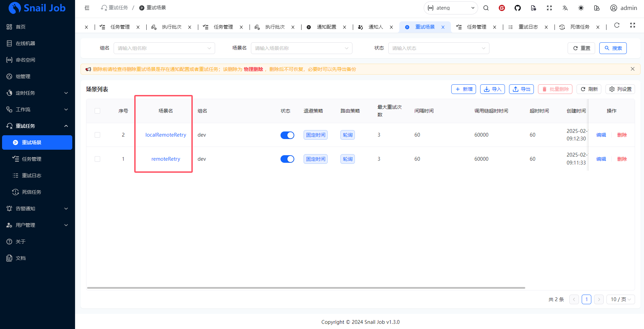
Task: Click the GitHub icon in header
Action: pos(517,8)
